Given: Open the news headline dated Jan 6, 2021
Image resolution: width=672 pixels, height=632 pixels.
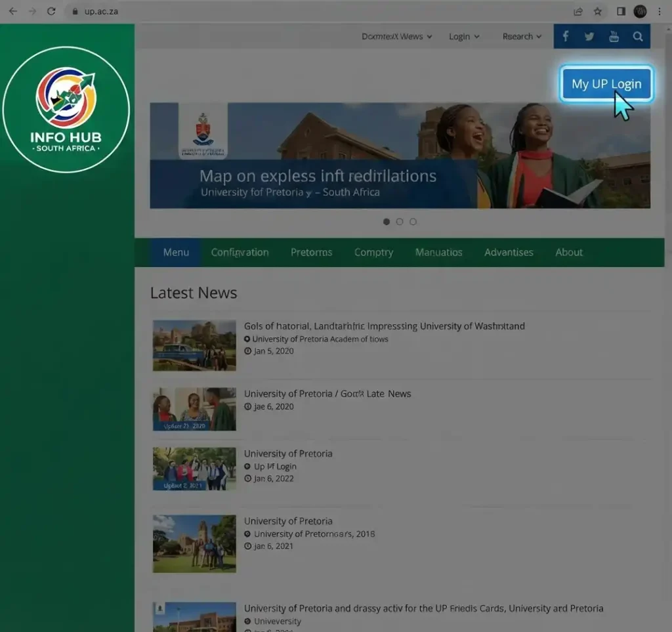Looking at the screenshot, I should click(288, 522).
